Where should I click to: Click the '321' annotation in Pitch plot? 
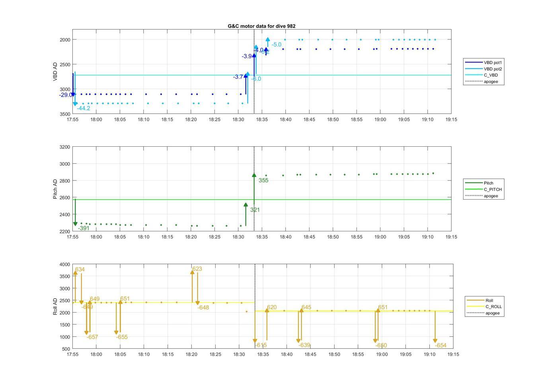click(255, 210)
